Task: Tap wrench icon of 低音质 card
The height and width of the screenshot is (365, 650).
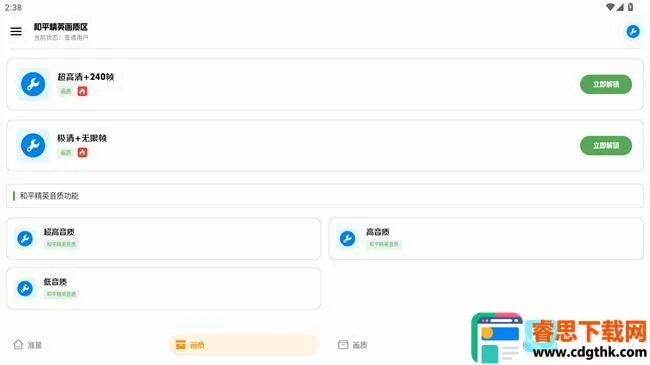Action: tap(25, 288)
